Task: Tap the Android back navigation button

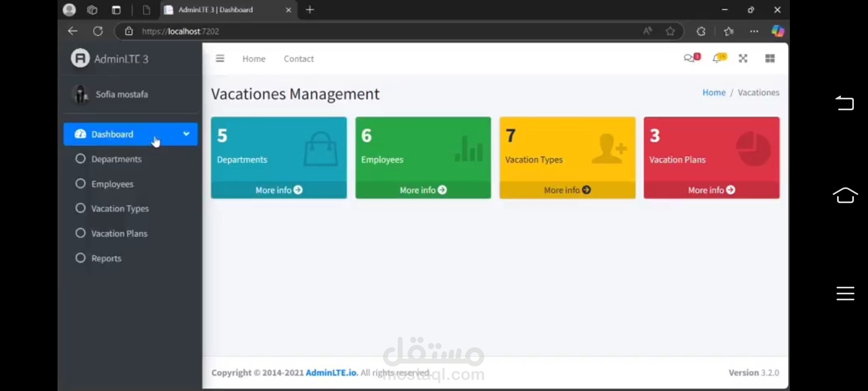Action: pos(845,103)
